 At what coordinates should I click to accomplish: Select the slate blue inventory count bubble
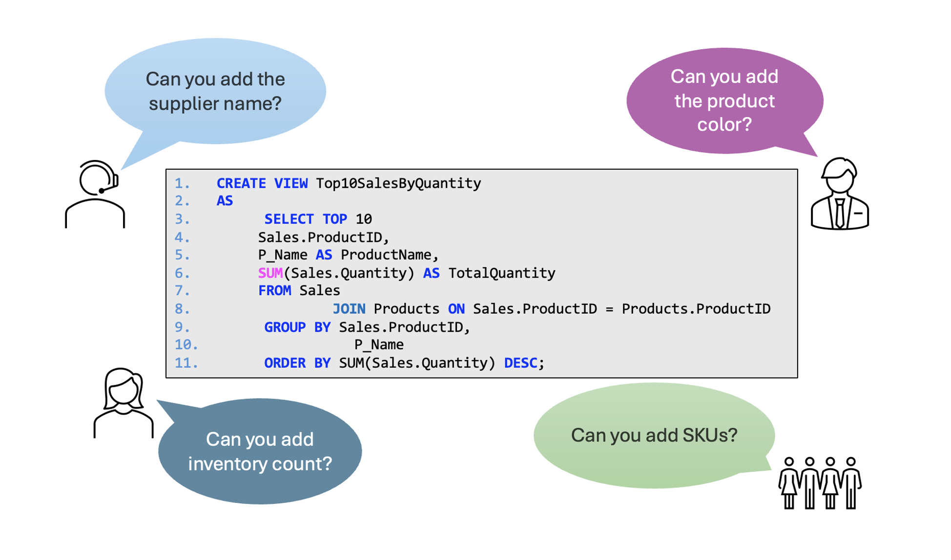(260, 451)
